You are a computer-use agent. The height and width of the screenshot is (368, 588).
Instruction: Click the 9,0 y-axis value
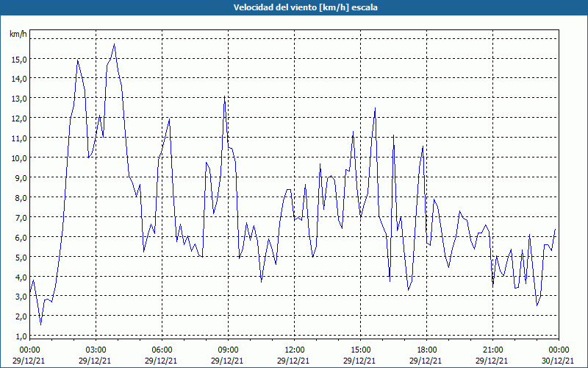21,178
